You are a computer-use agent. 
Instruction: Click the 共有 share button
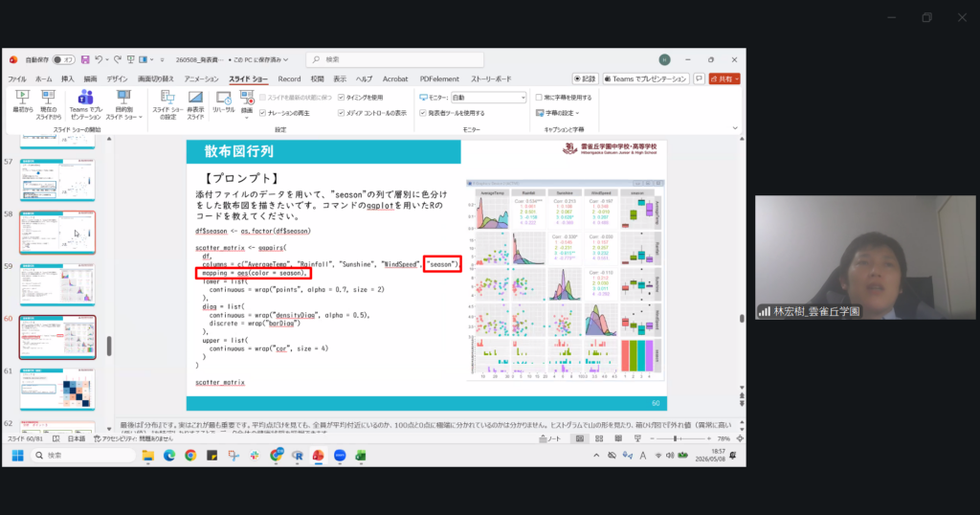pos(725,78)
